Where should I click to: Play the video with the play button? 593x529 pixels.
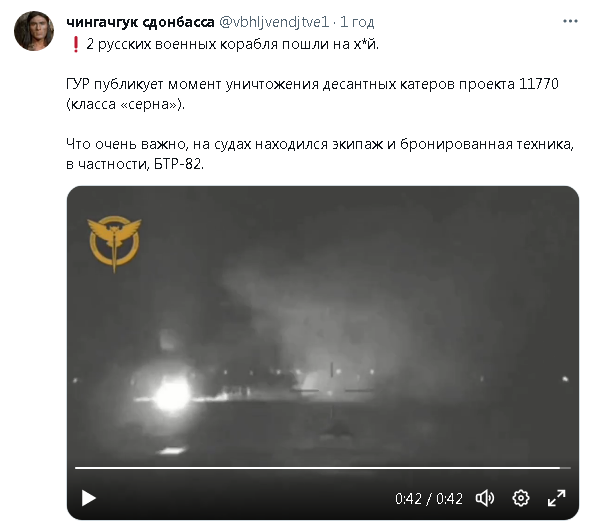pyautogui.click(x=88, y=498)
